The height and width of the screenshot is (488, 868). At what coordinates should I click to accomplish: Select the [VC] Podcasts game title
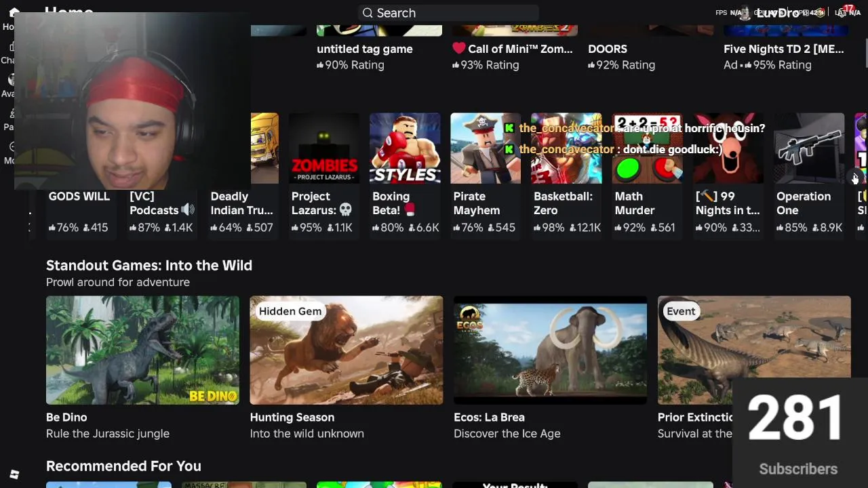coord(162,203)
